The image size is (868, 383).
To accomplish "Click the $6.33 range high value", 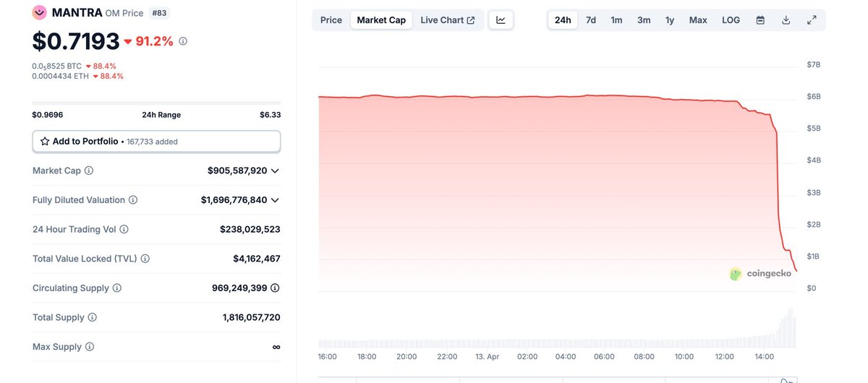I will (x=270, y=115).
